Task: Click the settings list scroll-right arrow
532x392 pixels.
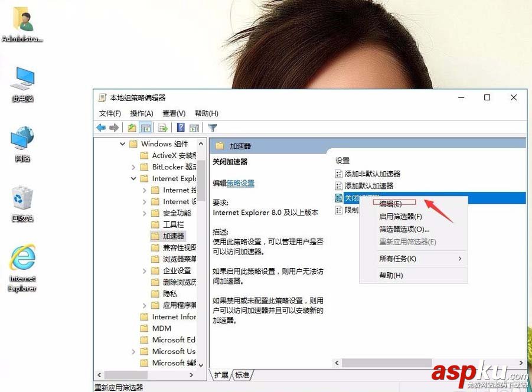Action: click(x=521, y=363)
